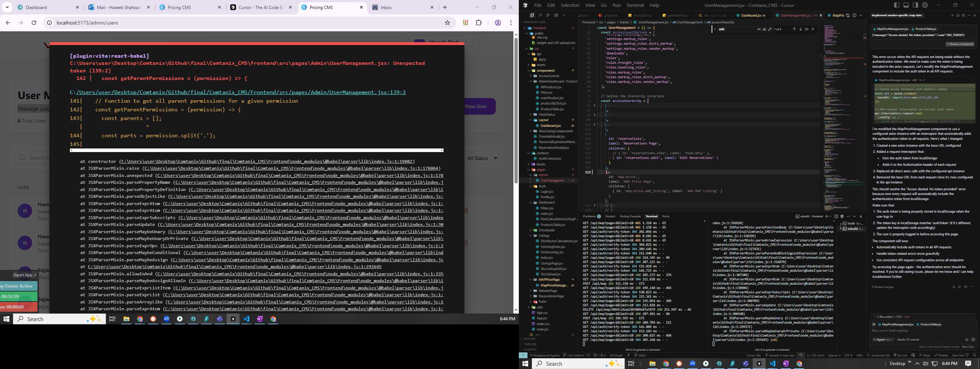Click Restore checkpoint button in chat
980x369 pixels.
point(959,44)
